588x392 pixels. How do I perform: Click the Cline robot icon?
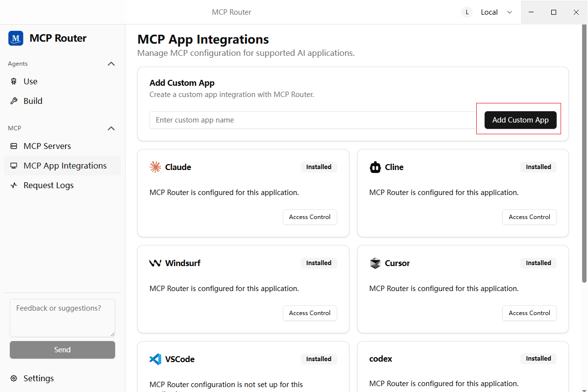click(x=375, y=167)
